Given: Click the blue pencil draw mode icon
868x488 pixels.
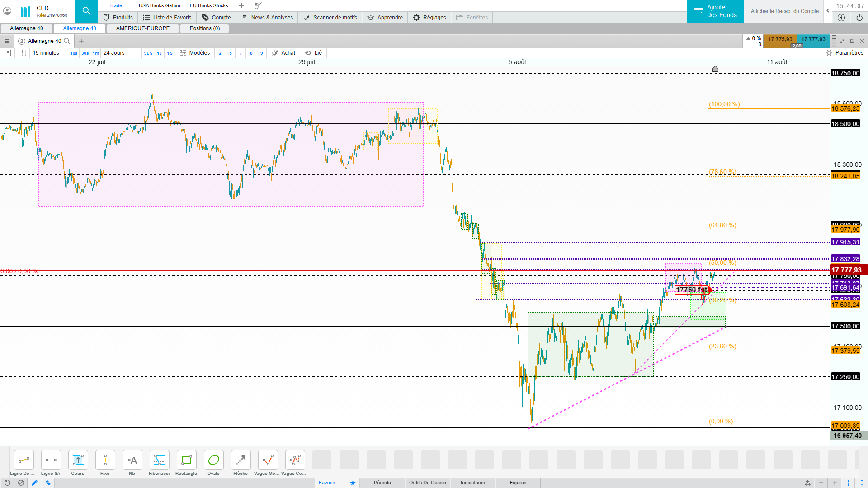Looking at the screenshot, I should [34, 483].
